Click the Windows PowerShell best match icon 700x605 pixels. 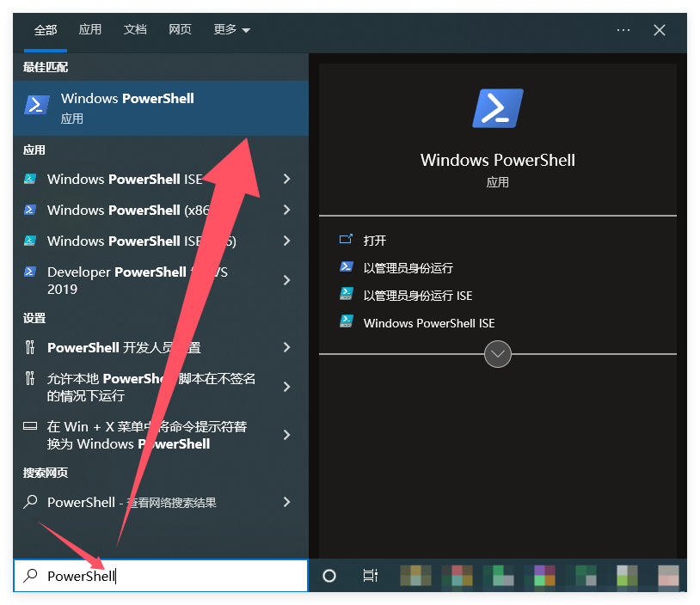36,106
